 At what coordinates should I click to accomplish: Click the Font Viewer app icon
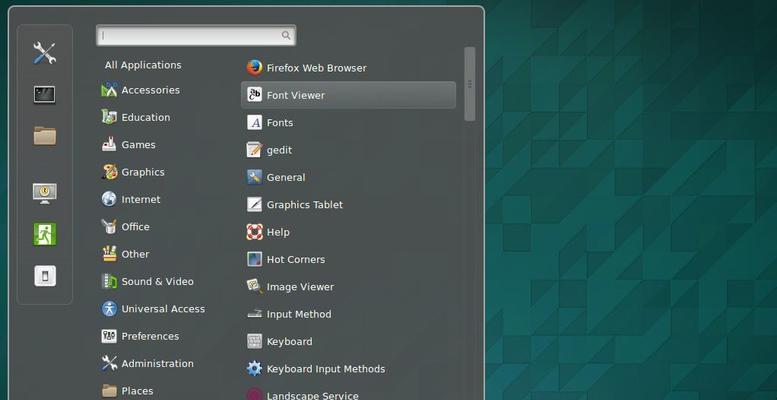pos(255,95)
